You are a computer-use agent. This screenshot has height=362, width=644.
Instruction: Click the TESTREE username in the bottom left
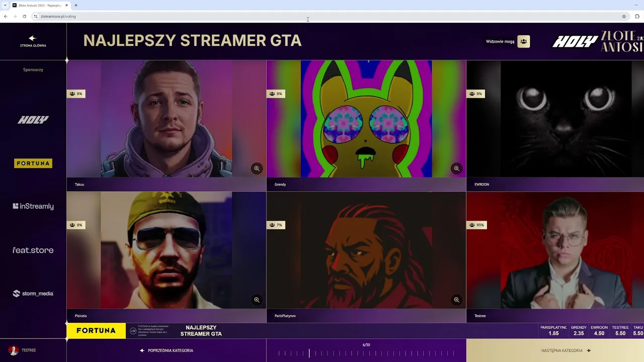29,350
